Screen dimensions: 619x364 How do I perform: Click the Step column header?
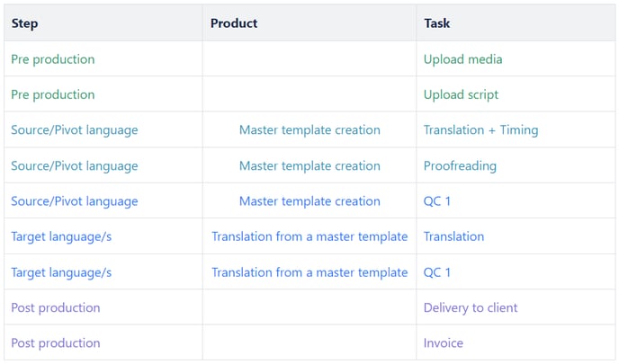coord(25,23)
